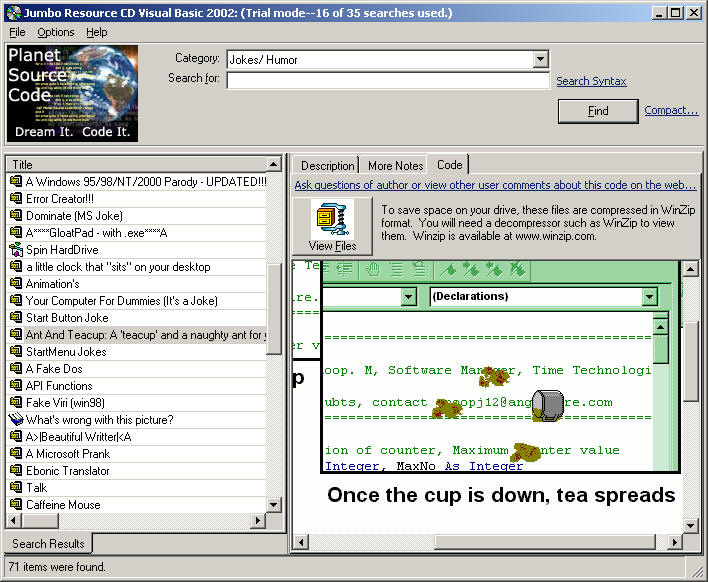Open the File menu
The width and height of the screenshot is (708, 582).
click(x=17, y=33)
